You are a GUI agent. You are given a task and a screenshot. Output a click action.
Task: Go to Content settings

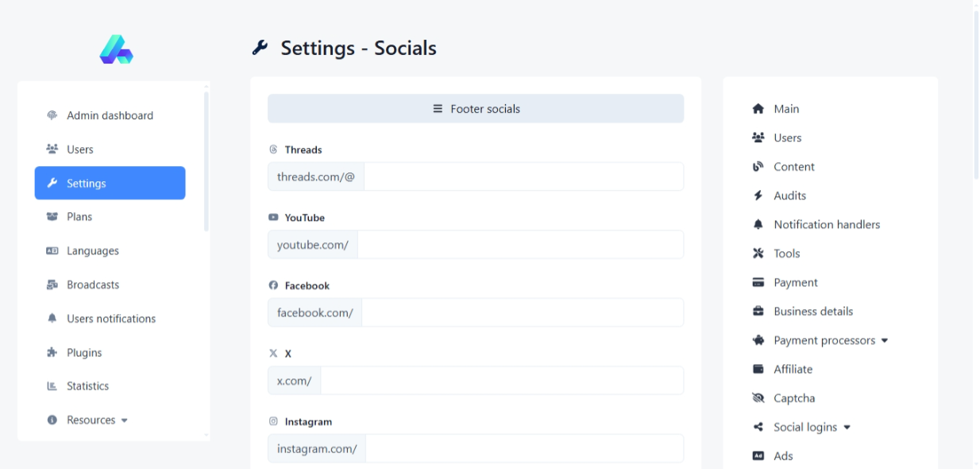(x=793, y=167)
